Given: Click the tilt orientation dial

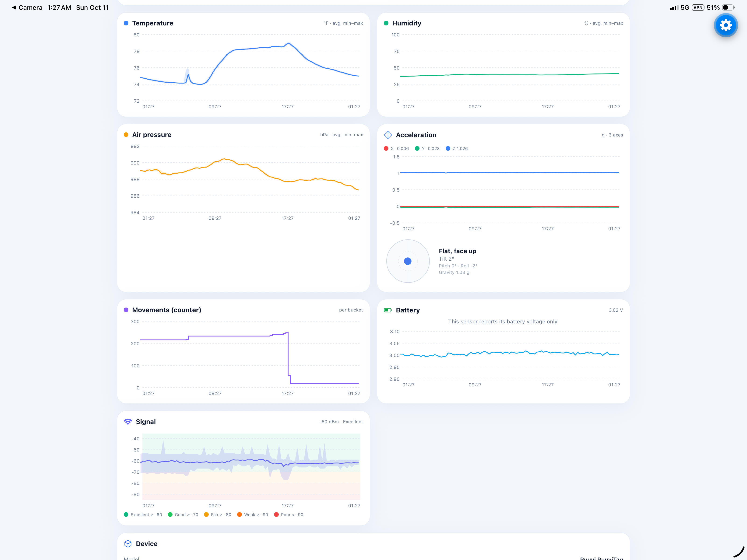Looking at the screenshot, I should (408, 261).
